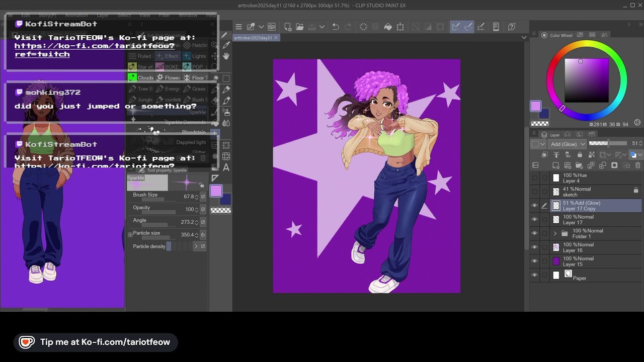Undo the last action

tap(336, 27)
